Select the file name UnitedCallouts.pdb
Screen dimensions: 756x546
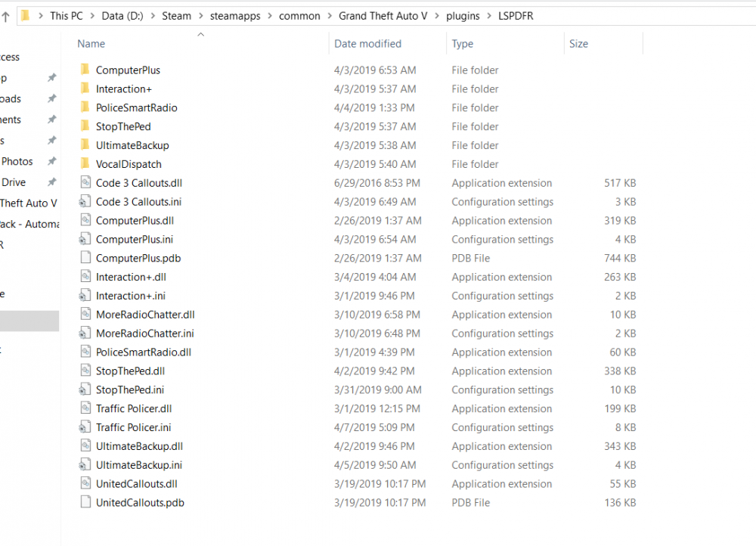coord(140,503)
